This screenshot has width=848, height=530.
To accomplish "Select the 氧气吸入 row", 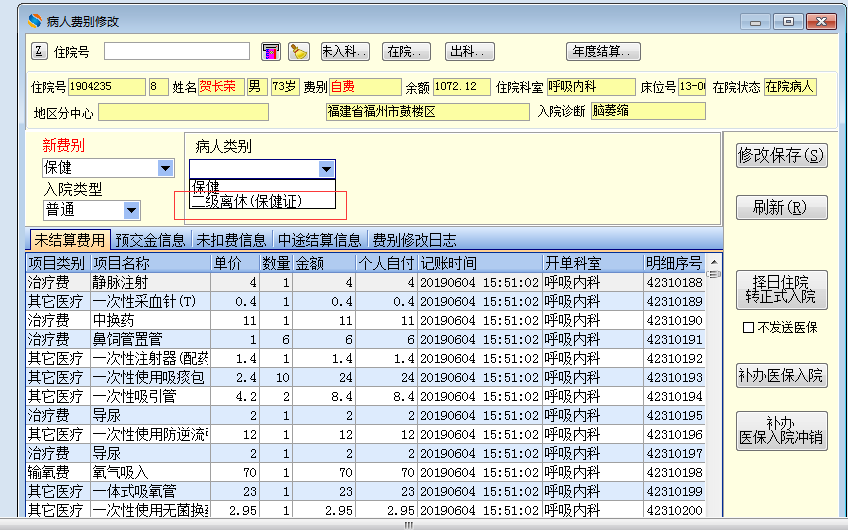I will coord(366,472).
